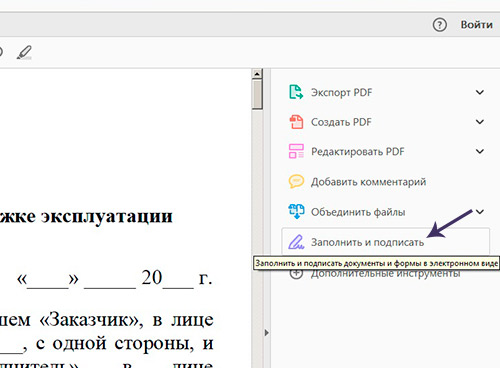500x368 pixels.
Task: Click the Fill and Sign pen icon
Action: coord(296,242)
